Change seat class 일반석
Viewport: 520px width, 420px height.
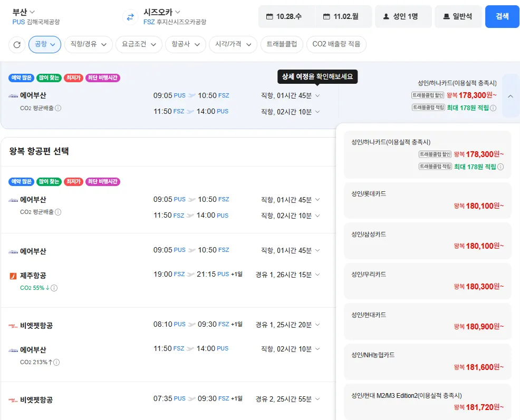point(458,16)
